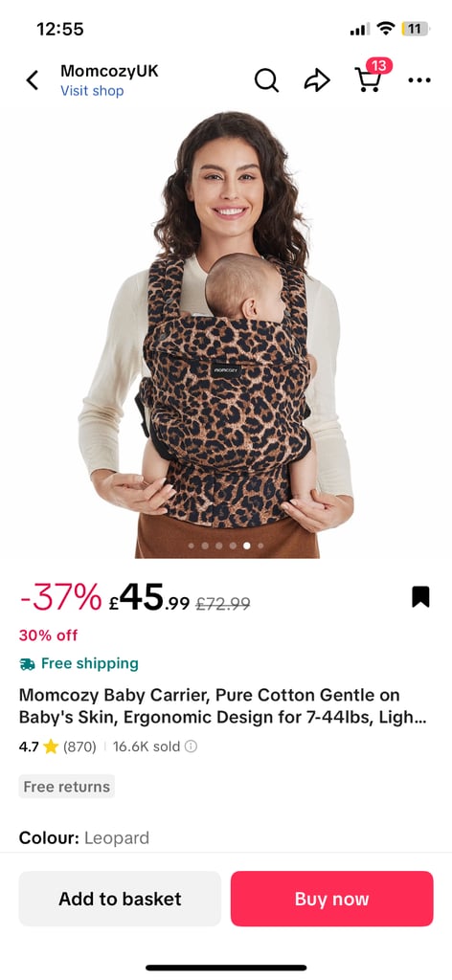Toggle the bookmark save icon
The height and width of the screenshot is (980, 452).
point(420,596)
